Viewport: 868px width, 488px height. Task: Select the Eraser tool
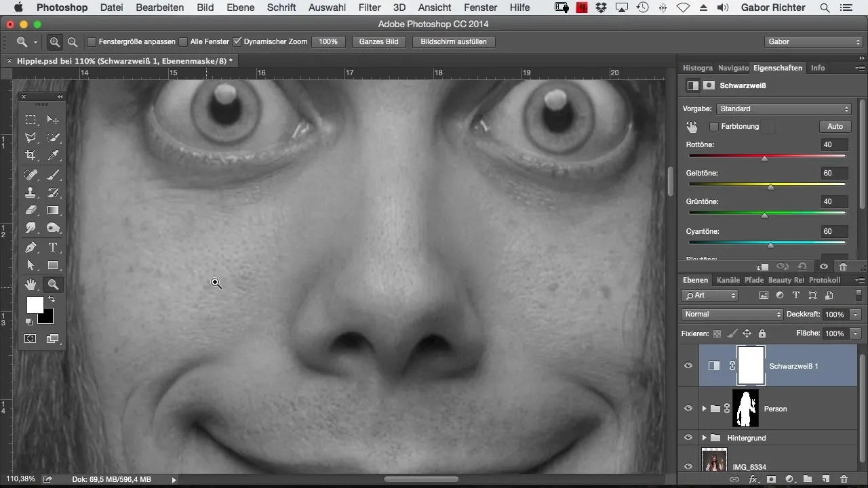click(31, 210)
